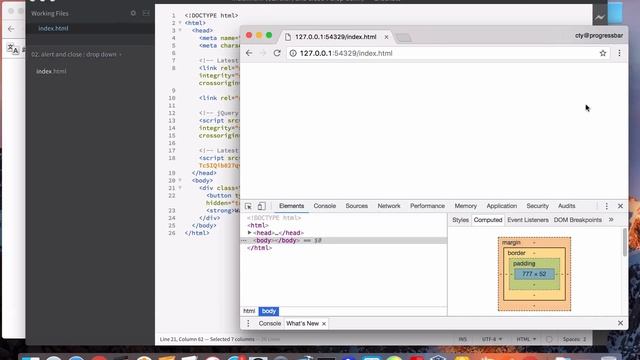This screenshot has height=360, width=640.
Task: Open DOM Breakpoints sidebar tab
Action: (x=578, y=220)
